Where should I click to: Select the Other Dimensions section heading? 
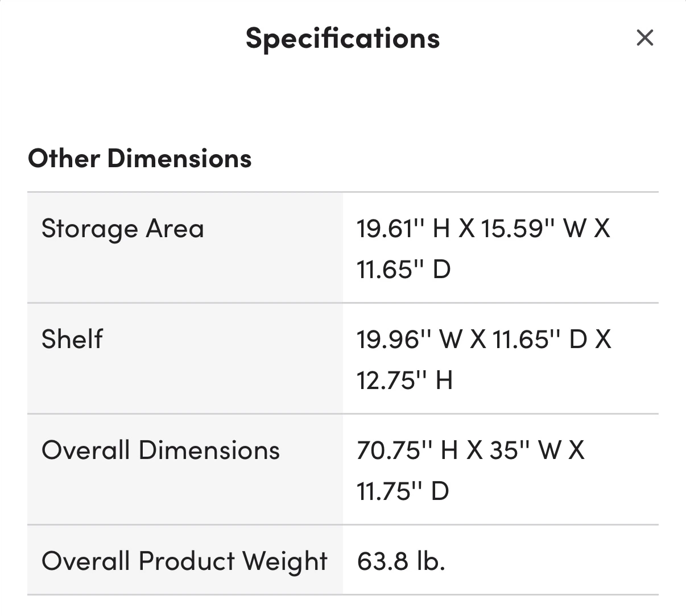pyautogui.click(x=139, y=158)
